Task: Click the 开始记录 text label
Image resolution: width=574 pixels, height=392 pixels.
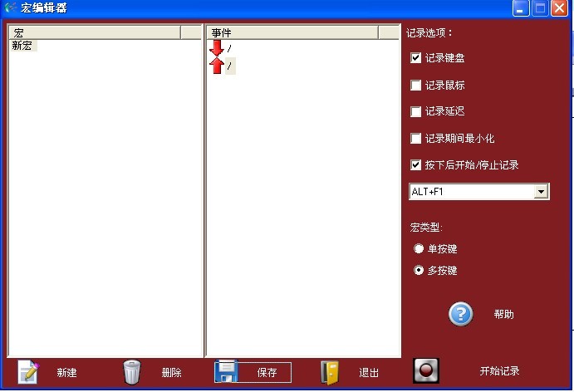Action: 499,370
